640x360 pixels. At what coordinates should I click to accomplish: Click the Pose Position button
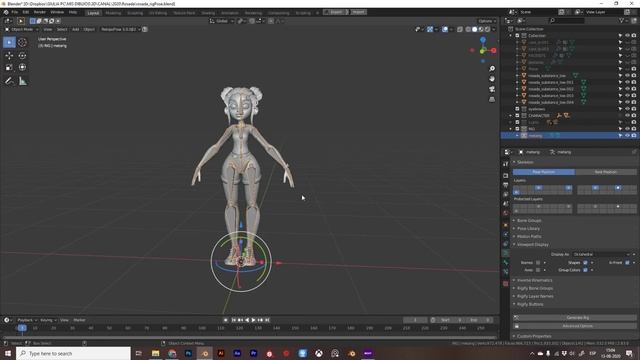tap(544, 172)
